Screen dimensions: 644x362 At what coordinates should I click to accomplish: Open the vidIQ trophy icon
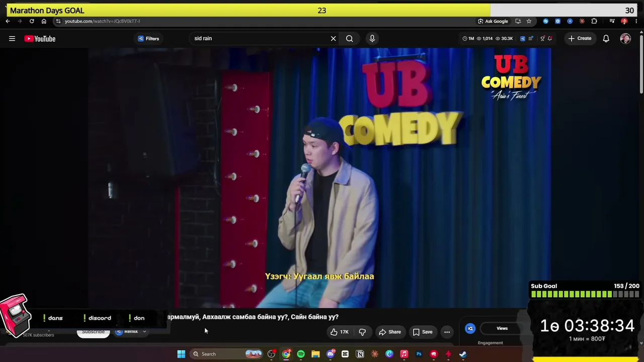pyautogui.click(x=542, y=39)
